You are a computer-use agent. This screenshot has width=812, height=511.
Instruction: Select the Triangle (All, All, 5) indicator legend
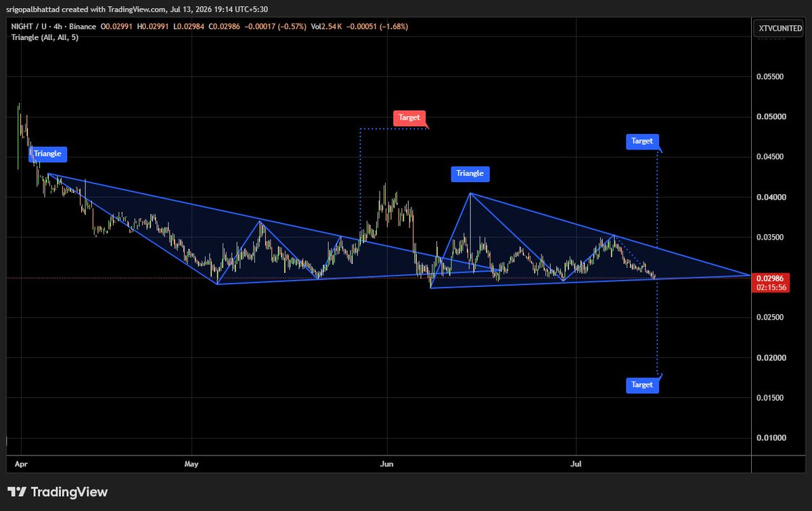tap(45, 37)
